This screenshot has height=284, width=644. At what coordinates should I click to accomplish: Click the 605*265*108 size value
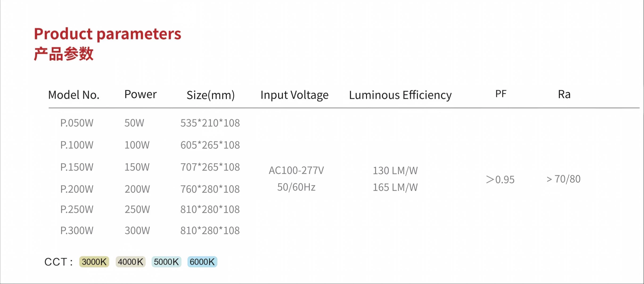210,145
